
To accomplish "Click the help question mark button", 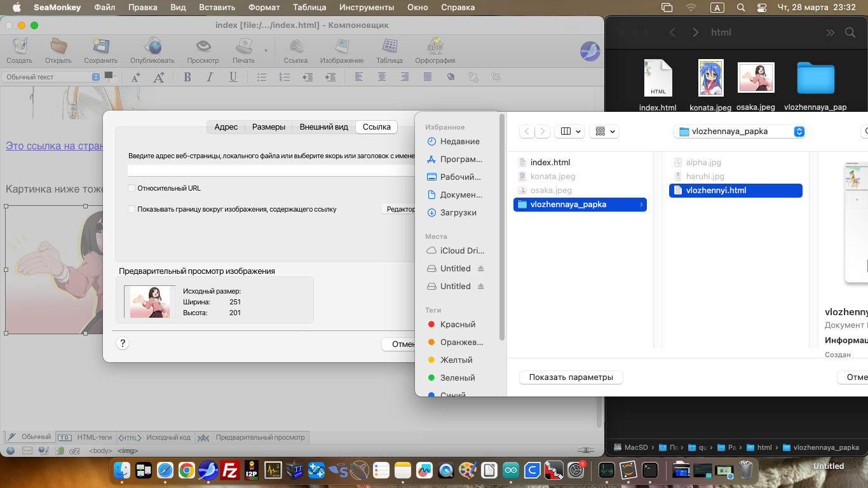I will point(123,344).
